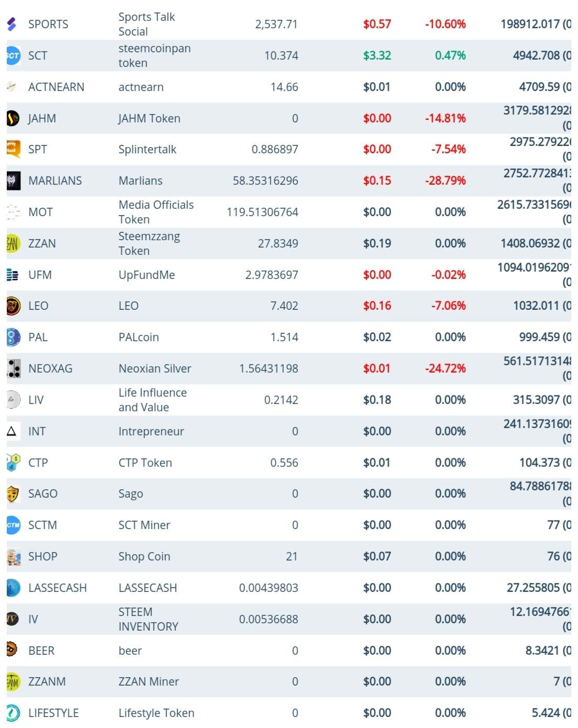Open the SAGO mask icon
This screenshot has width=578, height=728.
pos(13,494)
